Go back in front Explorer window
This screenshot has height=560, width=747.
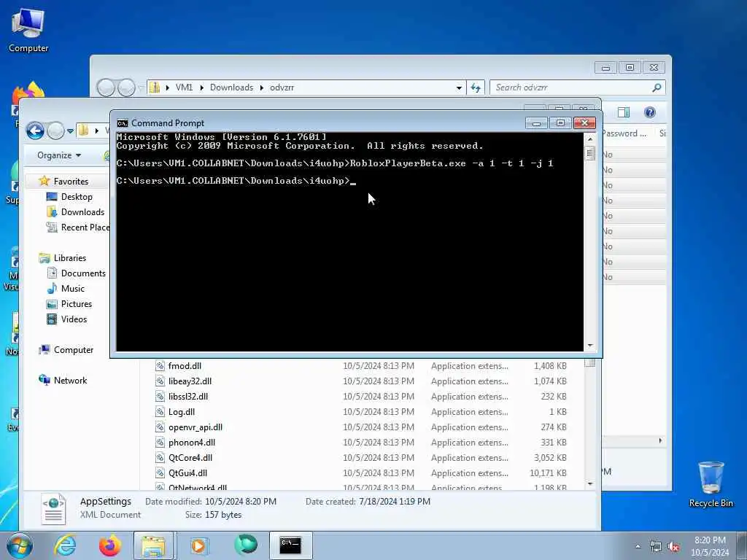tap(35, 131)
